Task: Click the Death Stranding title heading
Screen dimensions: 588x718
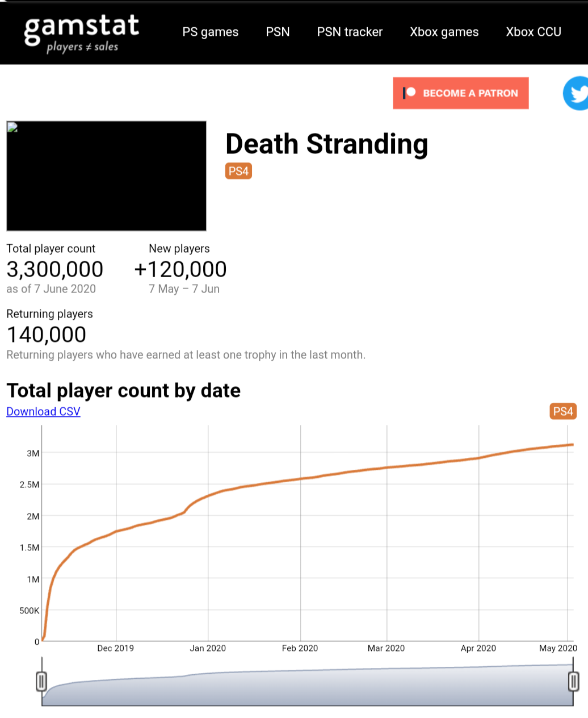Action: (x=326, y=144)
